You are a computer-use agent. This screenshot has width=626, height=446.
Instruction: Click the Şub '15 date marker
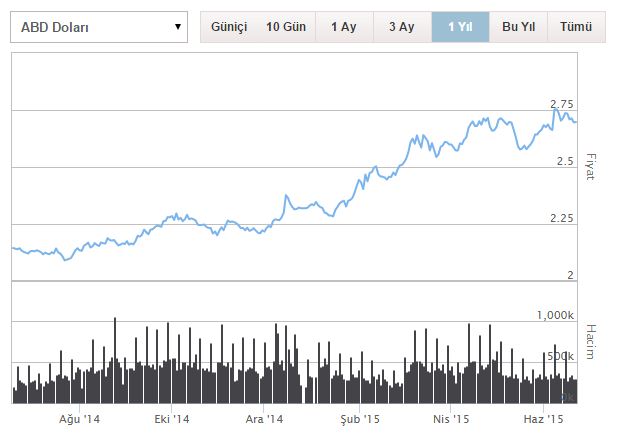(359, 419)
